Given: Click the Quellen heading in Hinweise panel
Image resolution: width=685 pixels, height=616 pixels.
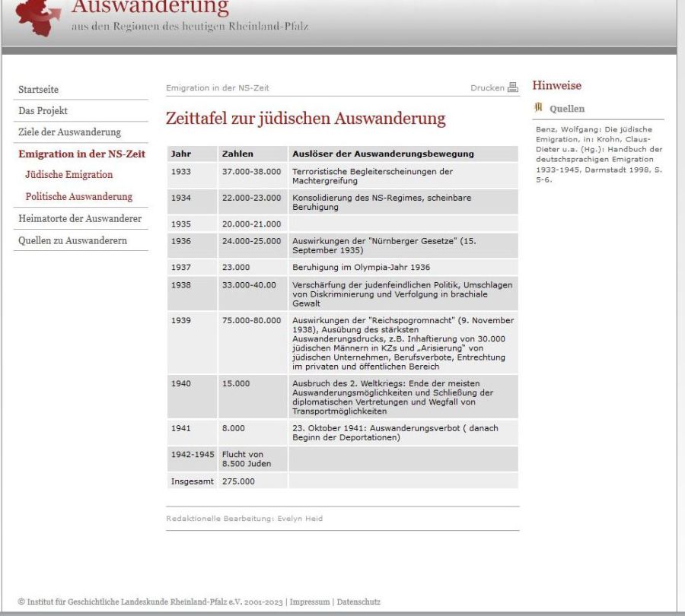Looking at the screenshot, I should pos(566,109).
